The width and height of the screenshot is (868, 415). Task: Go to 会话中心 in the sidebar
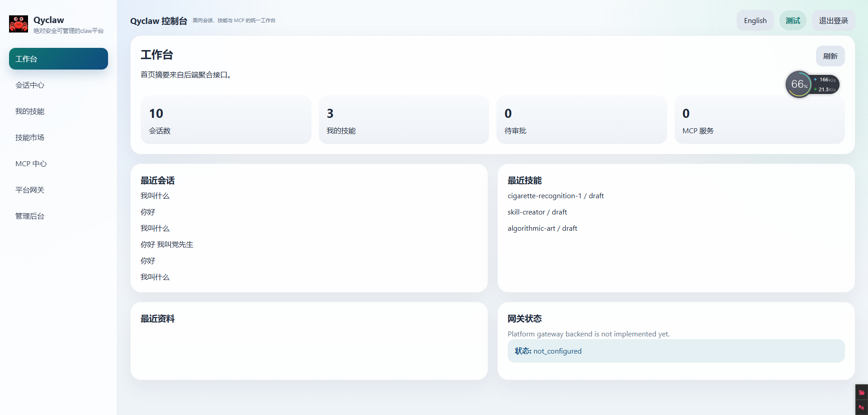coord(58,85)
